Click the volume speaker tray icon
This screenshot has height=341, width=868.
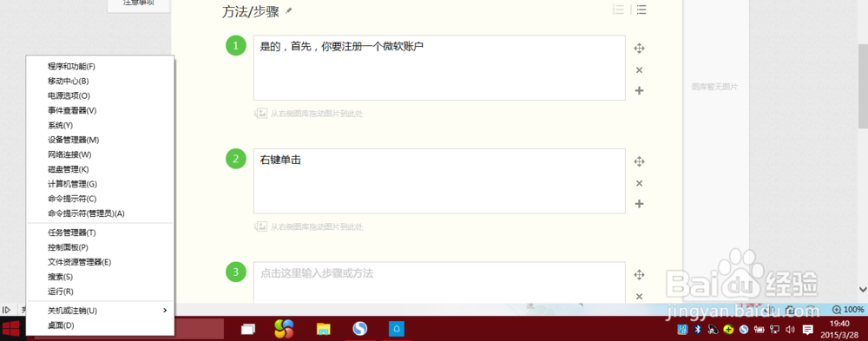click(790, 330)
